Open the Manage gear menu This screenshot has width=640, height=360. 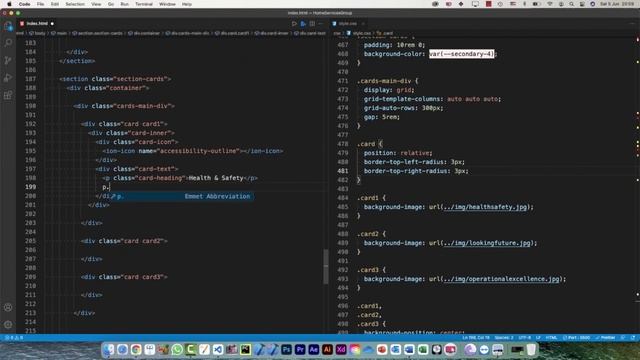(8, 325)
